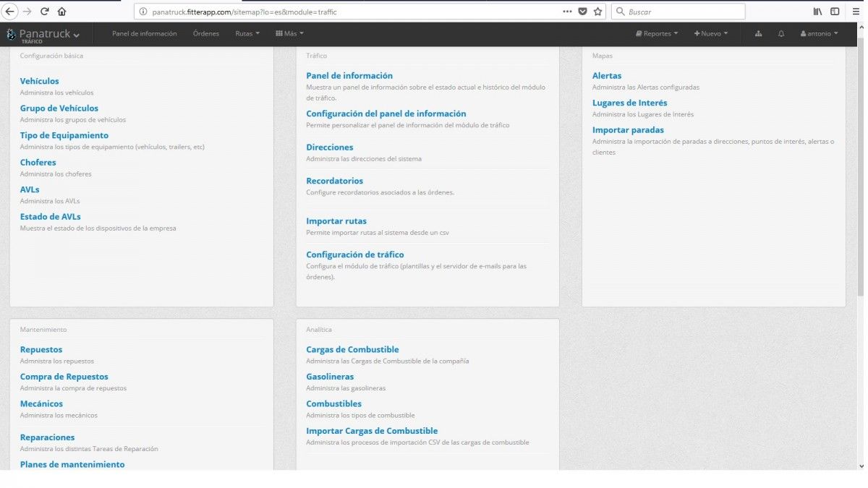Open the Cargas de Combustible link
Image resolution: width=868 pixels, height=488 pixels.
pos(352,349)
